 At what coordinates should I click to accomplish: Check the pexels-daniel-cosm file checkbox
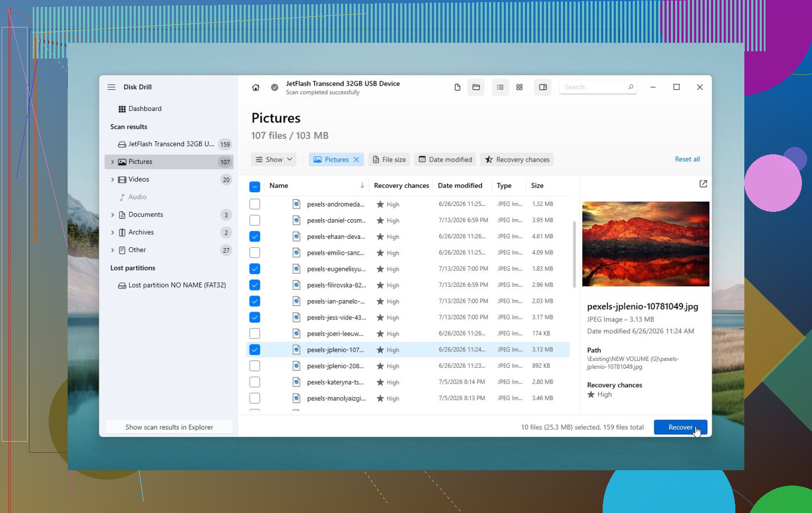pos(254,220)
